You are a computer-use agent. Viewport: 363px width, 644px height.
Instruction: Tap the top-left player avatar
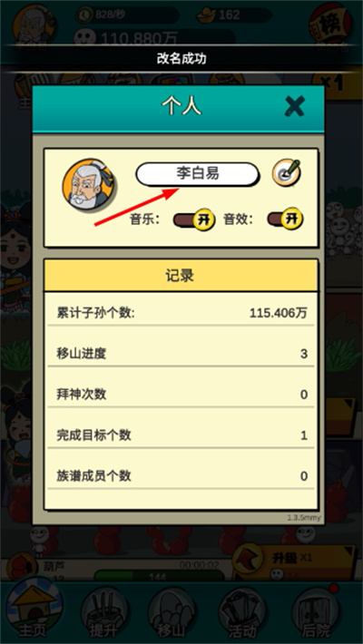click(x=34, y=24)
